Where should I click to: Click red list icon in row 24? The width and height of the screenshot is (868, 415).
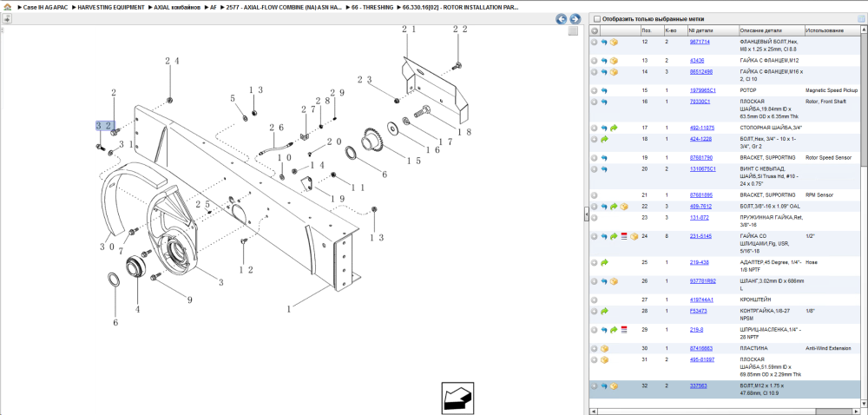624,236
